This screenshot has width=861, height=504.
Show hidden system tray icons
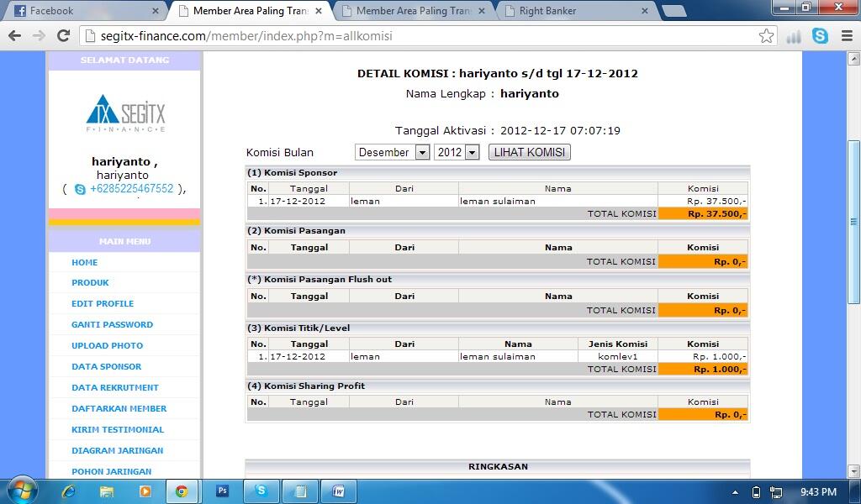point(736,492)
